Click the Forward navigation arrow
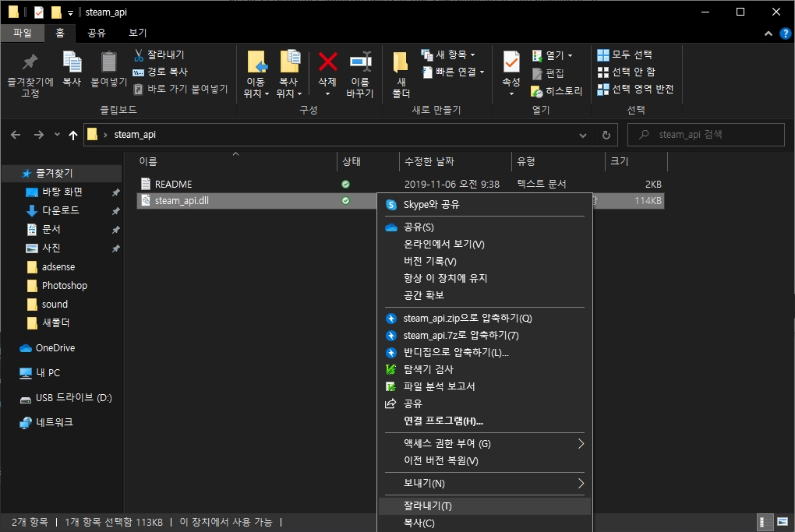The height and width of the screenshot is (532, 795). (x=38, y=135)
